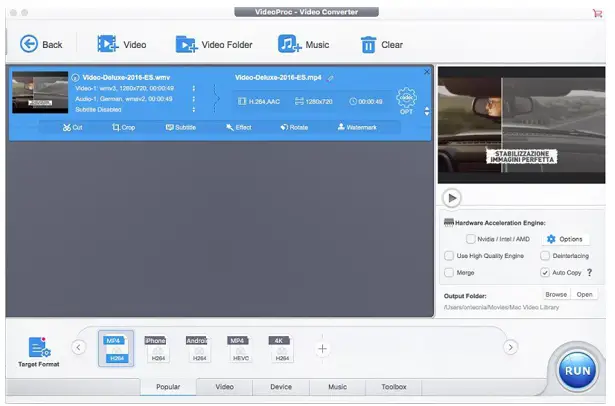The width and height of the screenshot is (615, 406).
Task: Click output codec H.264,AAC
Action: point(259,102)
